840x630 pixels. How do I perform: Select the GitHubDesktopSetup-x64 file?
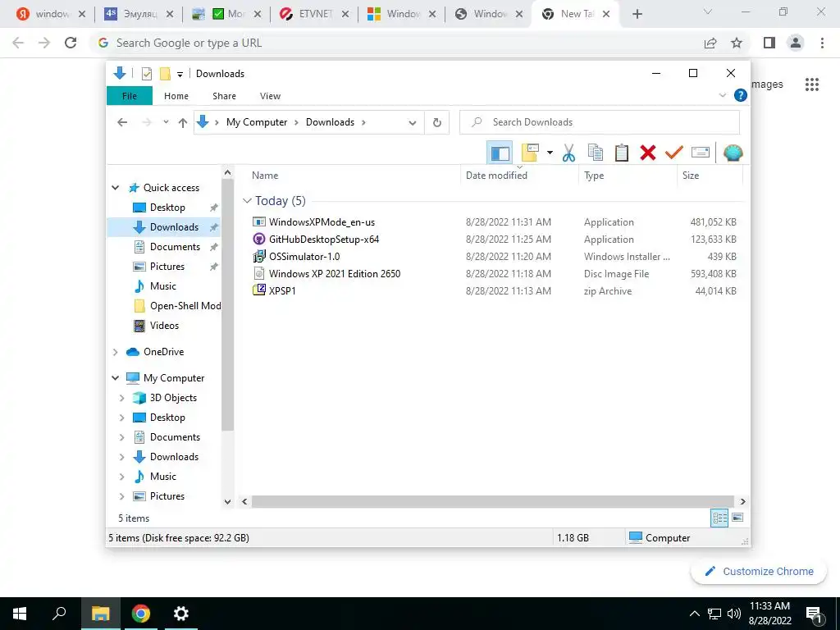[324, 239]
